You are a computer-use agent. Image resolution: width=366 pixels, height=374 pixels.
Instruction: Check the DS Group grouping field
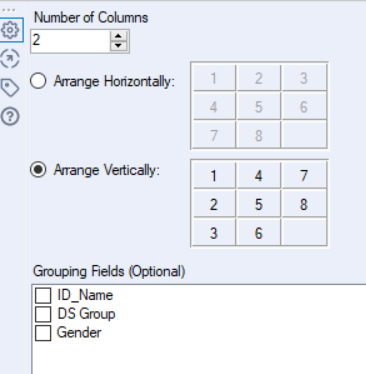(43, 314)
